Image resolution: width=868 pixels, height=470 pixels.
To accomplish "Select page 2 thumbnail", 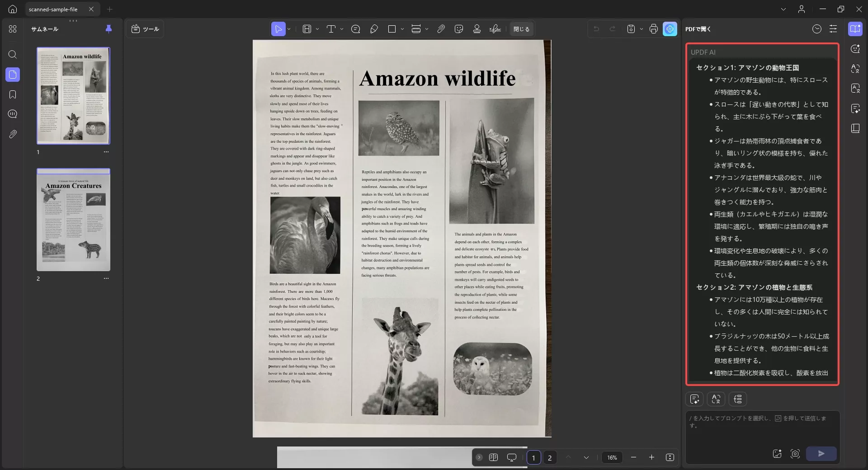I will click(73, 220).
